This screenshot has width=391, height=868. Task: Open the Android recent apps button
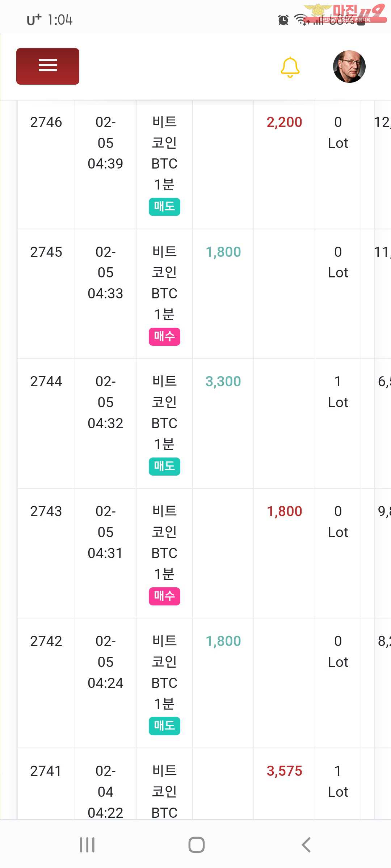point(87,845)
